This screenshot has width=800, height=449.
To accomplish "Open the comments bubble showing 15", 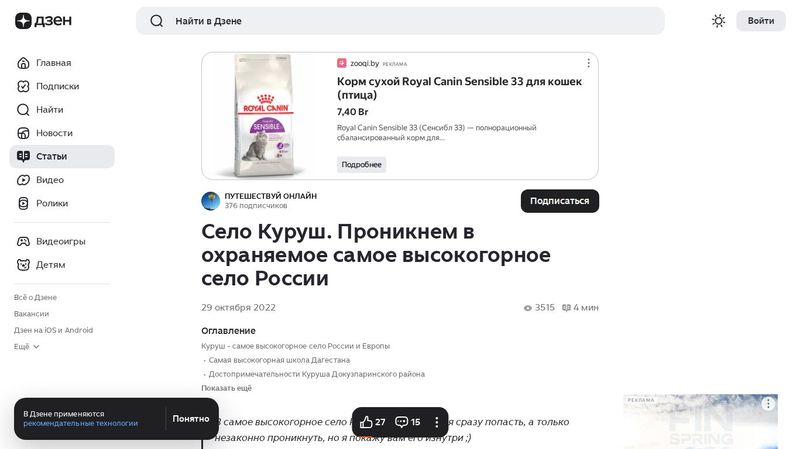I will click(x=408, y=422).
